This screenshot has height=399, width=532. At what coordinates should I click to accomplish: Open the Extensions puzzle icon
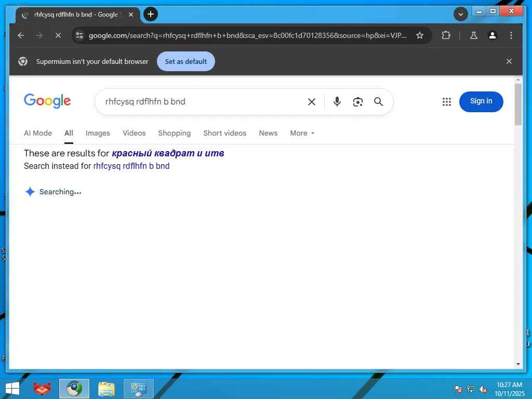click(446, 35)
